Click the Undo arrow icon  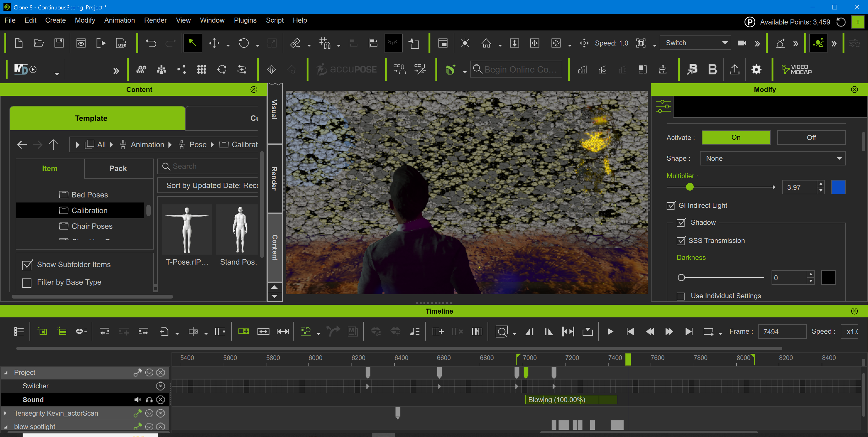click(150, 43)
